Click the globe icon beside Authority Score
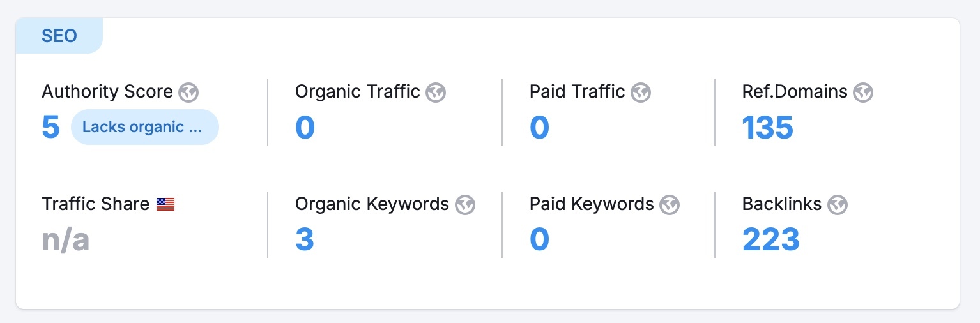The image size is (980, 323). [188, 93]
